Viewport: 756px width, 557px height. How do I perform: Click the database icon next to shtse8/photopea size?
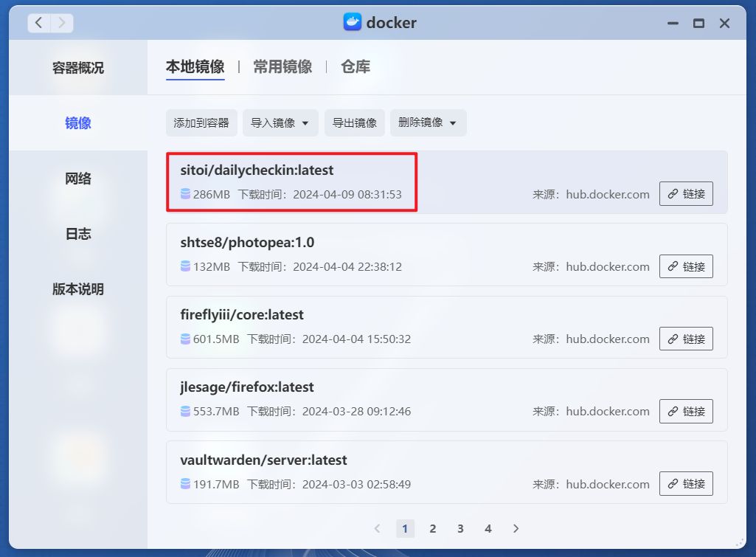185,267
